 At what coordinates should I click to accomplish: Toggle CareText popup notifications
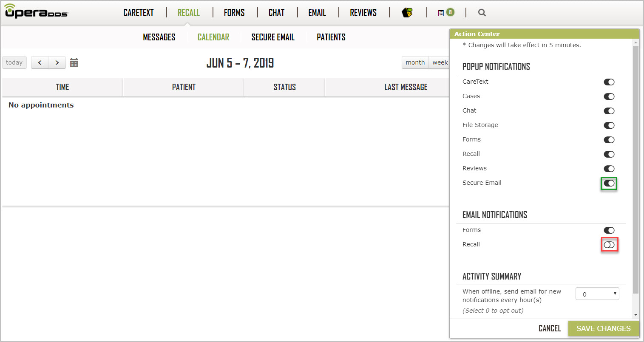[x=609, y=82]
